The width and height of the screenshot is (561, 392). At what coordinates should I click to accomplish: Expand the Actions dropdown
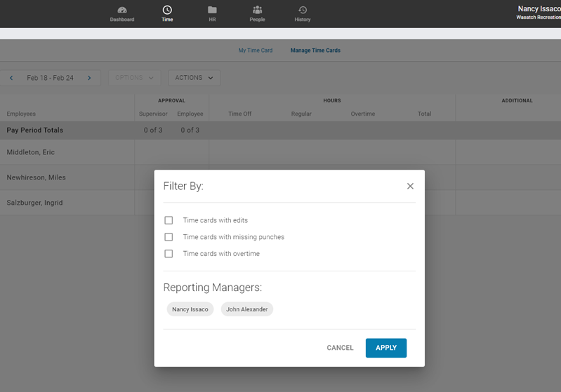coord(194,78)
